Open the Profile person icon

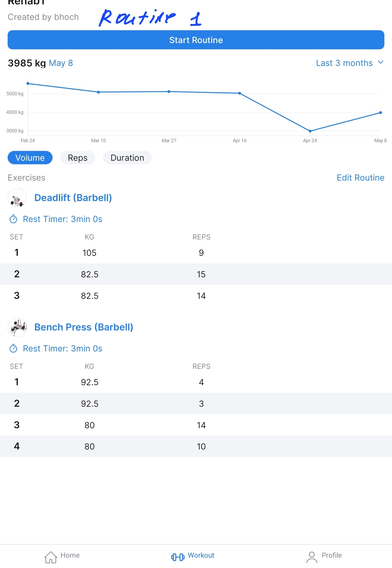coord(312,557)
